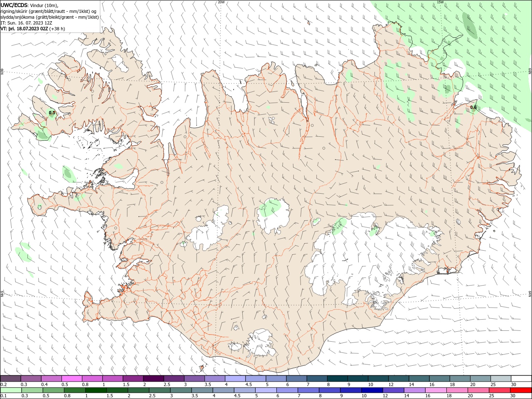Click the 'slydda/snjókoma' legend description line
The image size is (532, 399).
[x=50, y=17]
